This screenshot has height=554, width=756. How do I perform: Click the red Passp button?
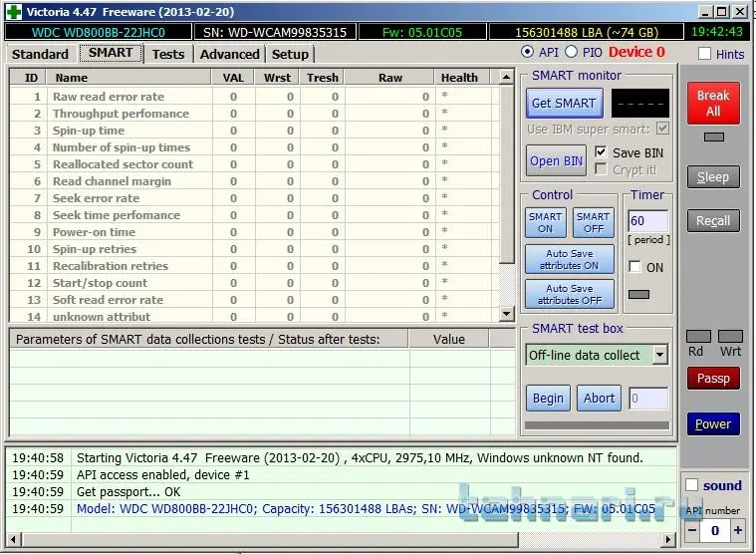point(713,379)
